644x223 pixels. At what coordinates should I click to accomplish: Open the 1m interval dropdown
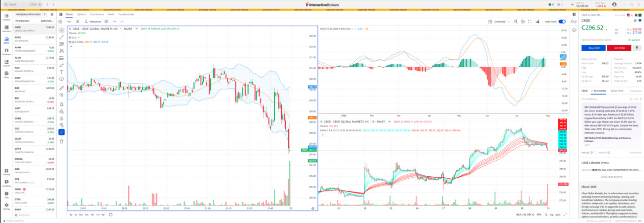(x=69, y=22)
